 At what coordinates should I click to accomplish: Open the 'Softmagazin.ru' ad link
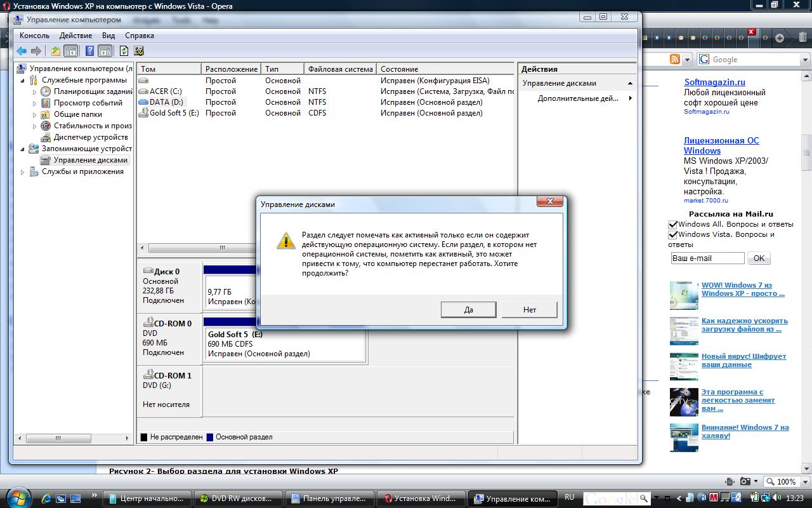[x=714, y=82]
